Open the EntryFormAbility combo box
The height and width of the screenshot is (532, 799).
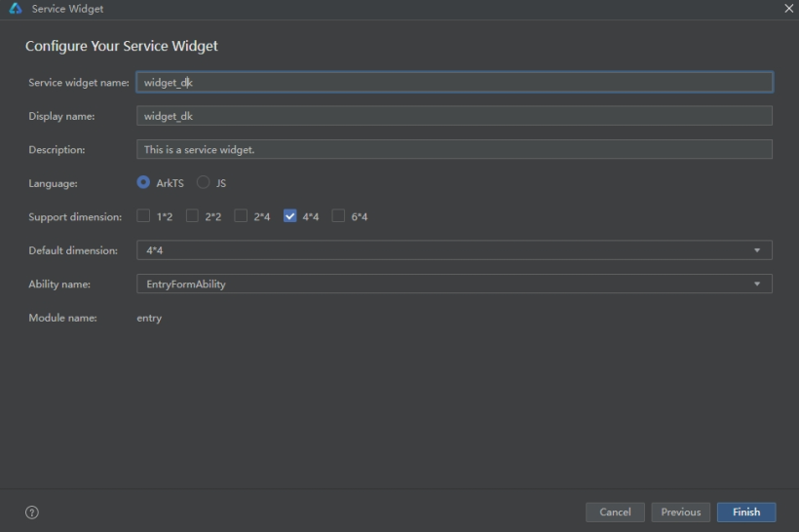coord(454,284)
